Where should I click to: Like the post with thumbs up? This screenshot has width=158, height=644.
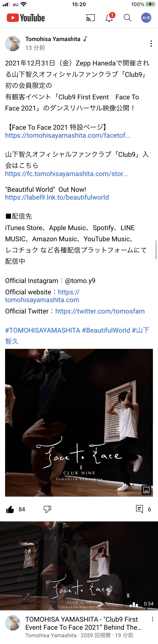coord(10,509)
